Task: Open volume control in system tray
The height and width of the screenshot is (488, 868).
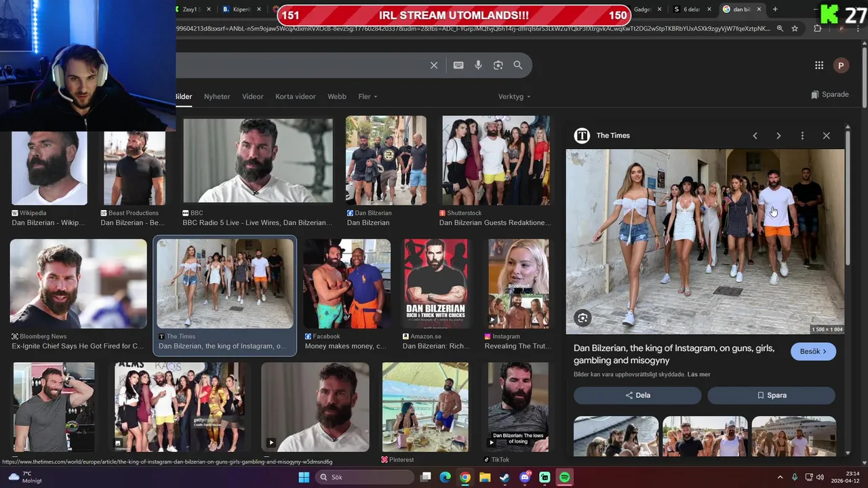Action: click(820, 477)
